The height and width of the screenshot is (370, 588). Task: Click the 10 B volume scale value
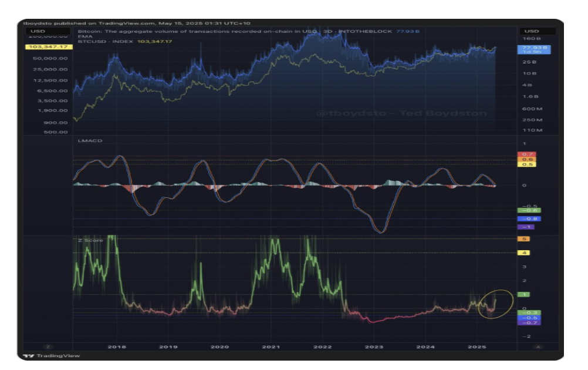(529, 73)
